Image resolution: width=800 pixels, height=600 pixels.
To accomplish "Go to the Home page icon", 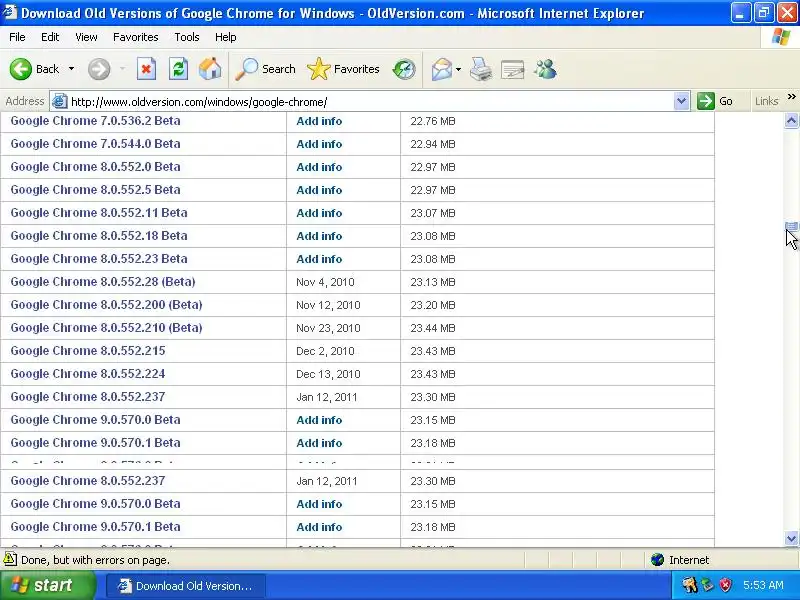I will tap(210, 69).
